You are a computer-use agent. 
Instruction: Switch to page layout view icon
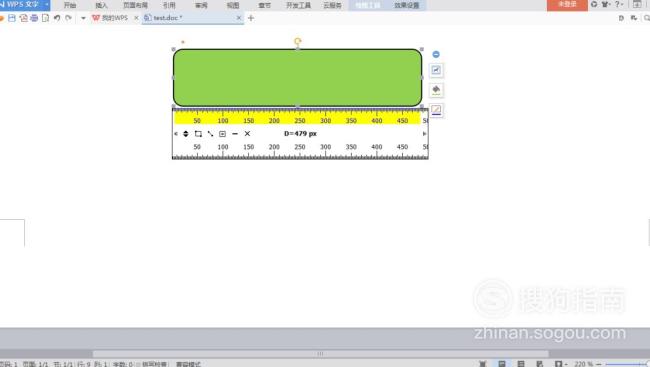(502, 364)
